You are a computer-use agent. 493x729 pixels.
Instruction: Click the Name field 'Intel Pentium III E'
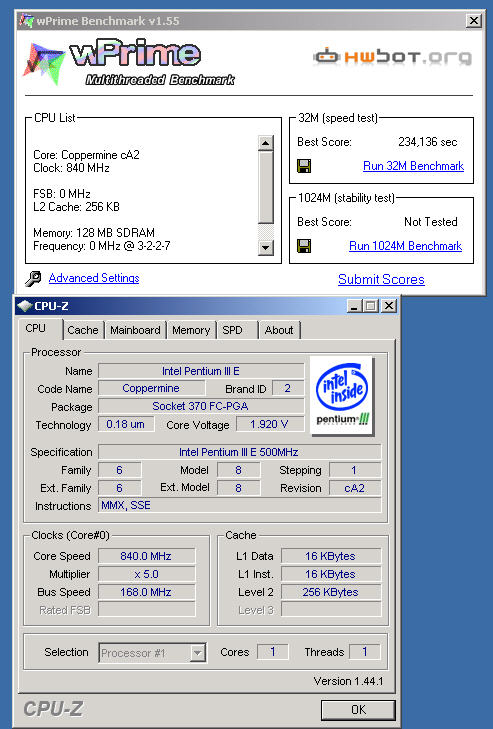(x=201, y=371)
